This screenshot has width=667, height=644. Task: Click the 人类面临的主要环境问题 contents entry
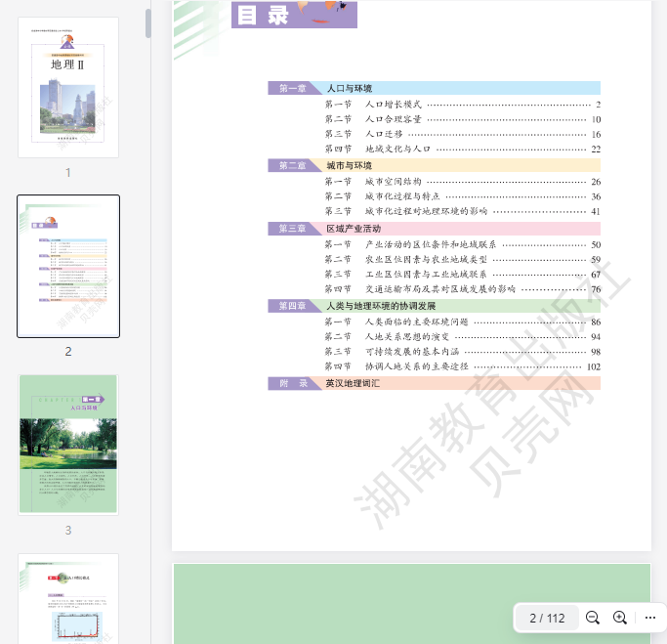415,322
